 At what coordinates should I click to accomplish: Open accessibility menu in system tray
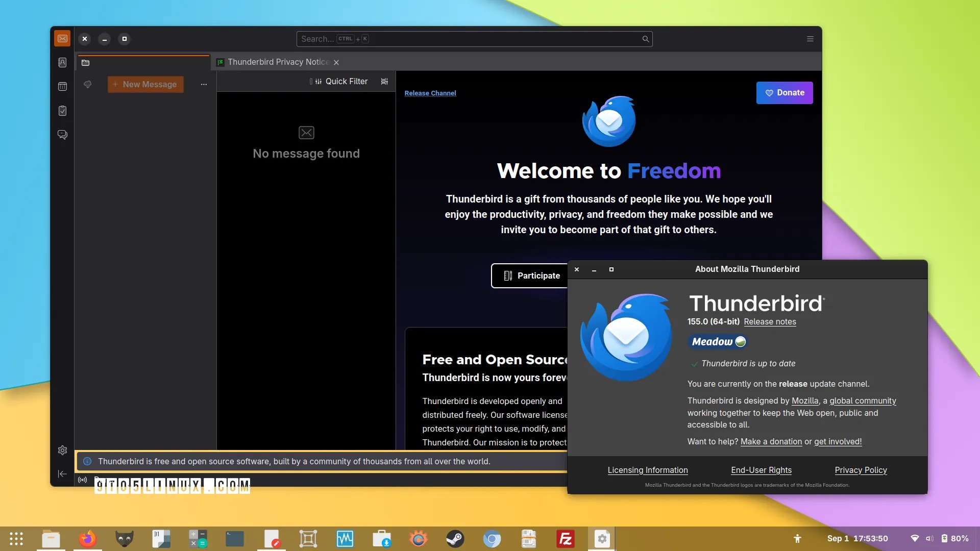pyautogui.click(x=797, y=538)
